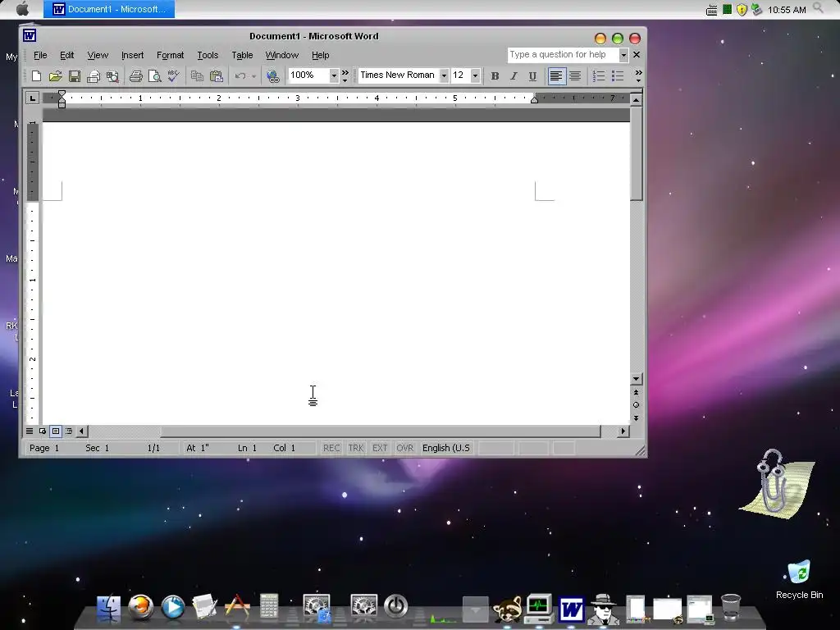Image resolution: width=840 pixels, height=630 pixels.
Task: Go to next page with double-down arrows
Action: coord(636,418)
